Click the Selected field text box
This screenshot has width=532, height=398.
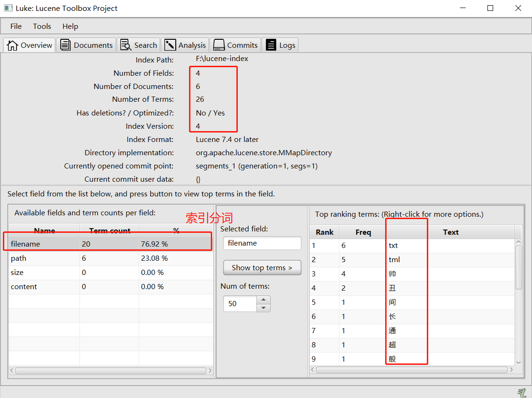tap(262, 243)
